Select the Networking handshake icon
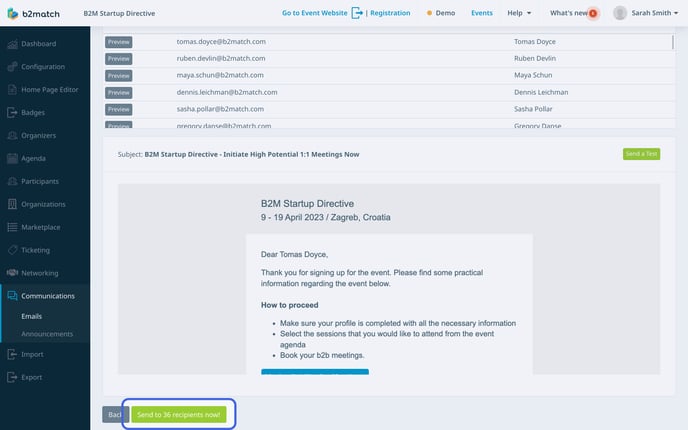 [x=12, y=273]
